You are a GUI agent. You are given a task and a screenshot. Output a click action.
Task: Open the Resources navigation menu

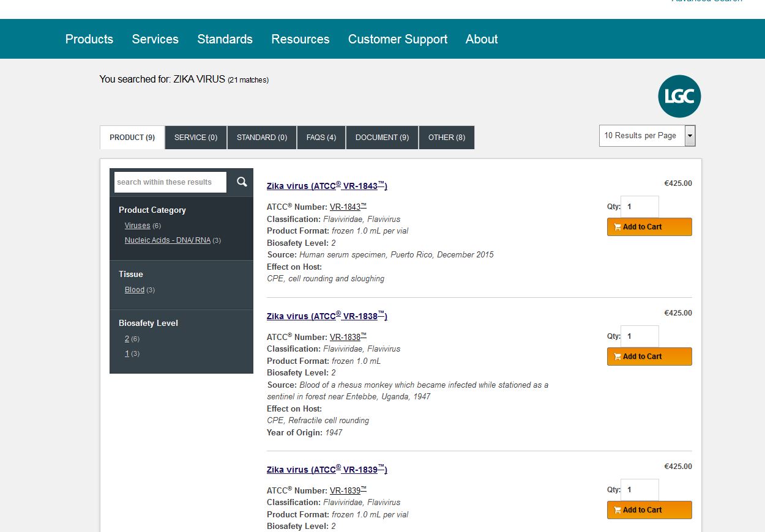point(300,39)
